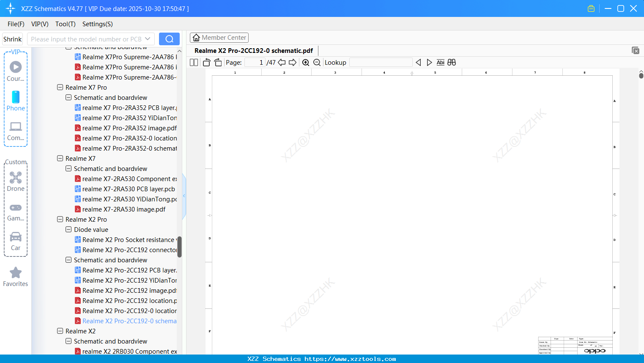Open the VIP(V) menu

point(40,24)
